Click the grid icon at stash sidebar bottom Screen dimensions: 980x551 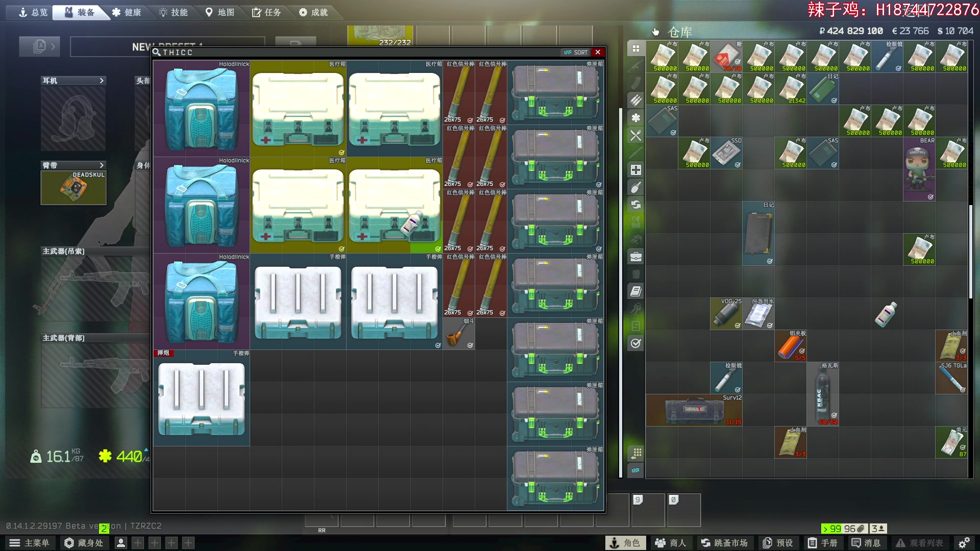635,453
